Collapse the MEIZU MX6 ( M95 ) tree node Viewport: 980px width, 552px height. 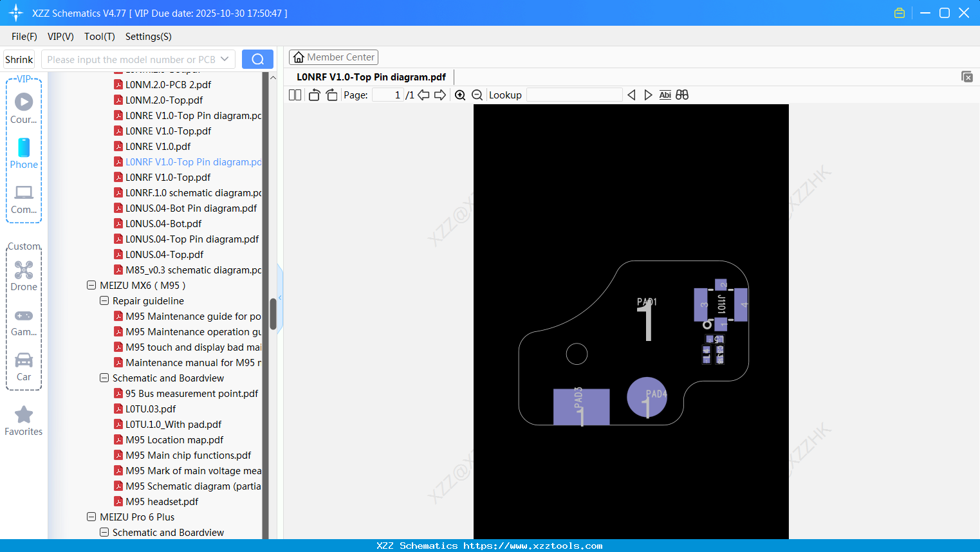(x=91, y=285)
